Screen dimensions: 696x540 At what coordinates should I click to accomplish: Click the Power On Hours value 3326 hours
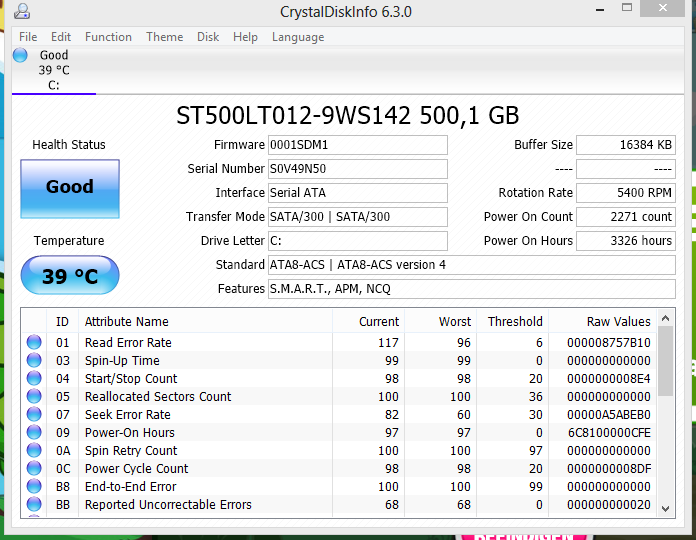[x=626, y=241]
